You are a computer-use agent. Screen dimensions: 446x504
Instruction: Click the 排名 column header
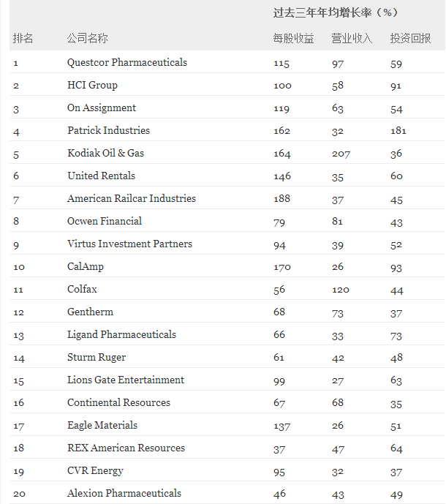click(x=23, y=38)
